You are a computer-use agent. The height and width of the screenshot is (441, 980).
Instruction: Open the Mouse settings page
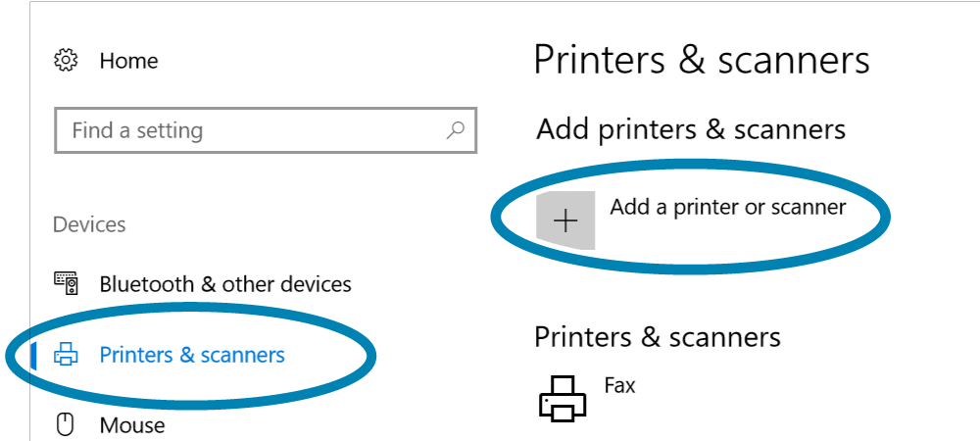(x=132, y=425)
